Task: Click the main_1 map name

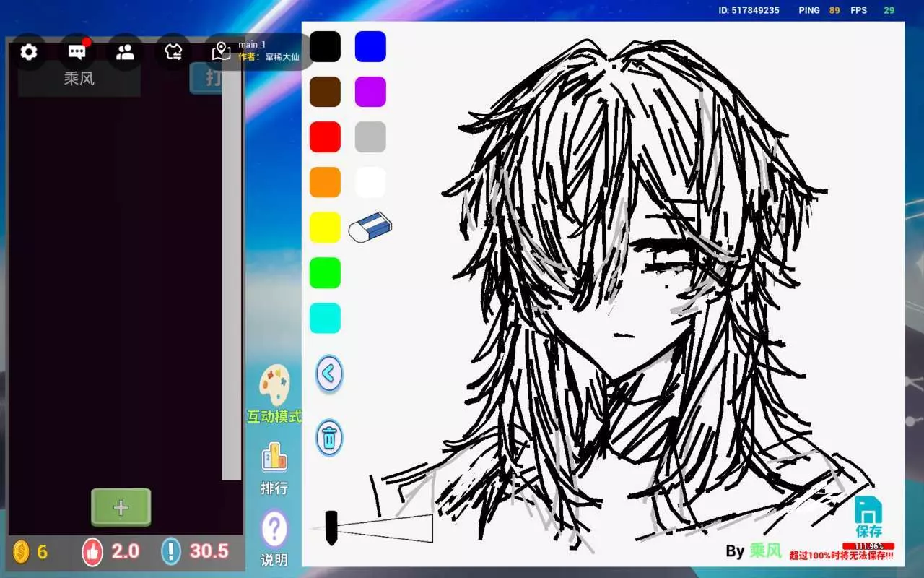Action: (252, 45)
